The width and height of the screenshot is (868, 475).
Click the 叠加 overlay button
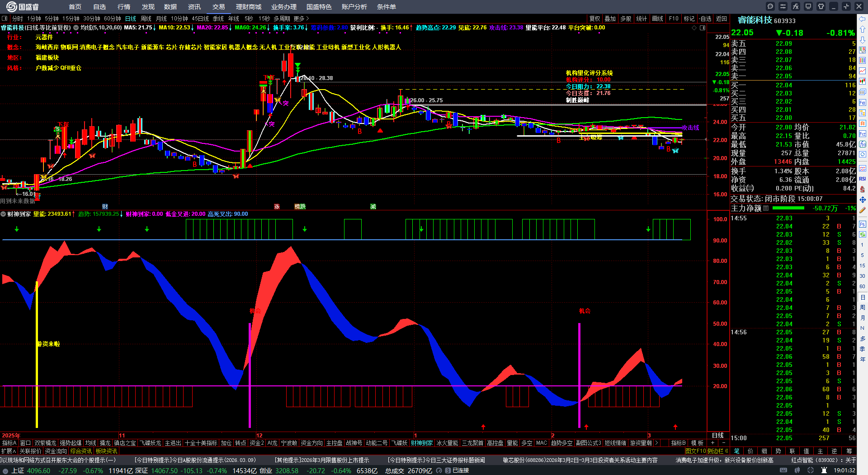610,19
